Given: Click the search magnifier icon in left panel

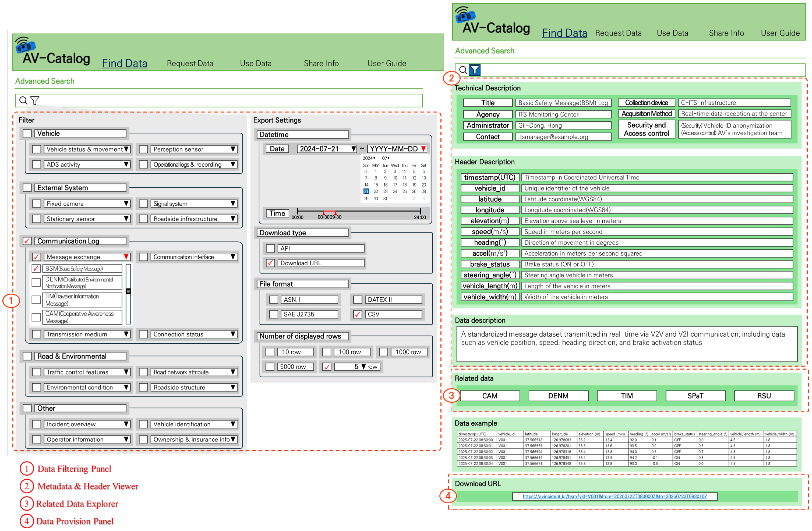Looking at the screenshot, I should click(x=23, y=101).
